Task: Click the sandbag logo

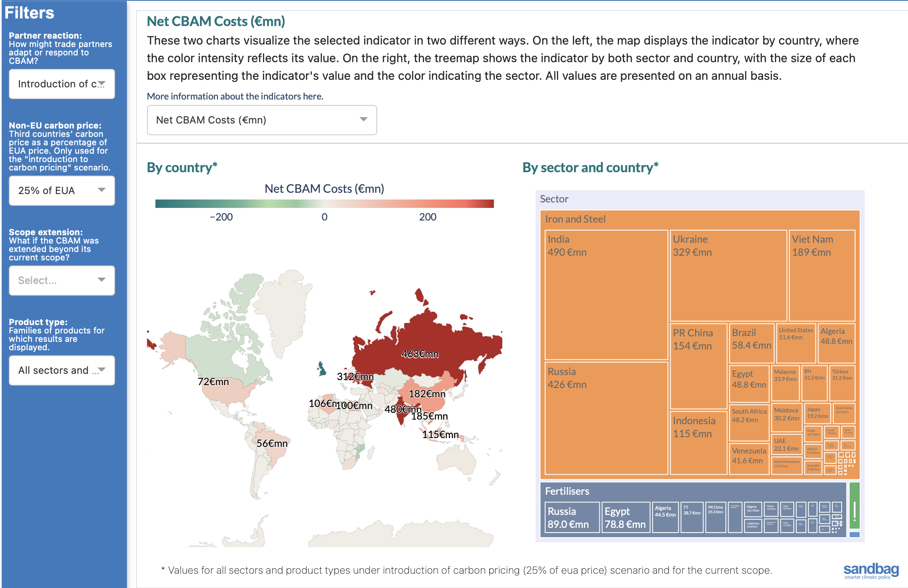Action: pos(871,570)
